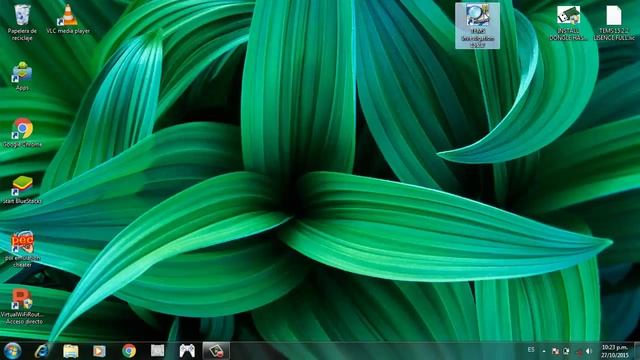The image size is (640, 360).
Task: Select the highlighted TEMS Investigation desktop icon
Action: 477,26
